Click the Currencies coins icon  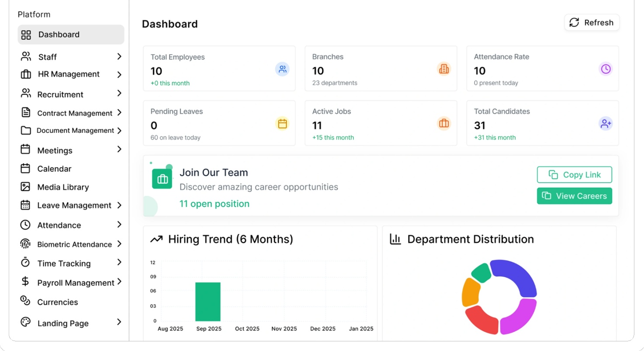pos(25,301)
